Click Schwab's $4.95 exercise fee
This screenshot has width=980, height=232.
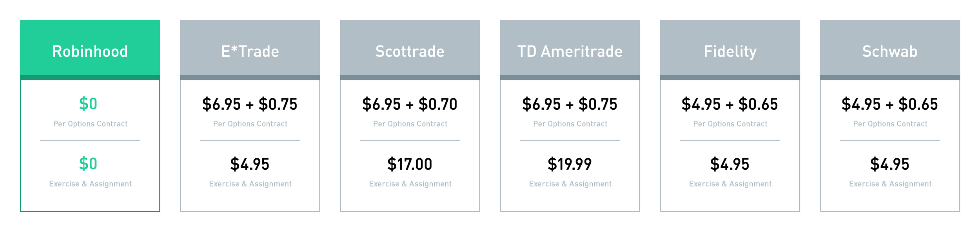click(889, 164)
